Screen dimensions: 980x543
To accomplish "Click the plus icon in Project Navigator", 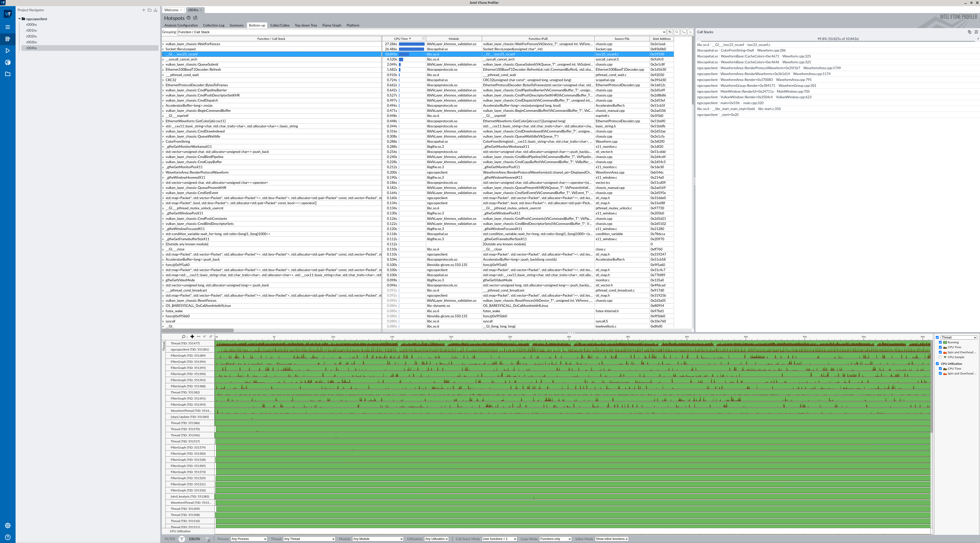I will pos(143,10).
